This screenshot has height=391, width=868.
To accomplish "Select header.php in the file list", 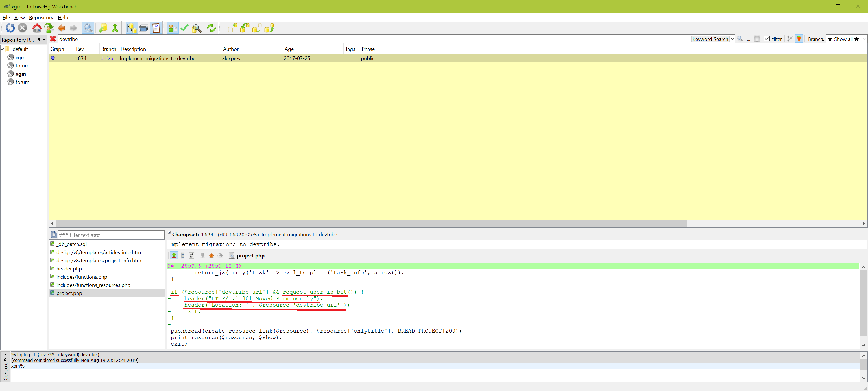I will click(69, 268).
